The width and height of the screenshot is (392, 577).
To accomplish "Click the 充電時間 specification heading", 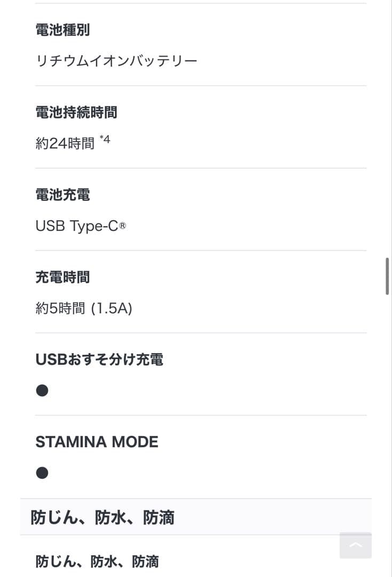I will click(62, 277).
